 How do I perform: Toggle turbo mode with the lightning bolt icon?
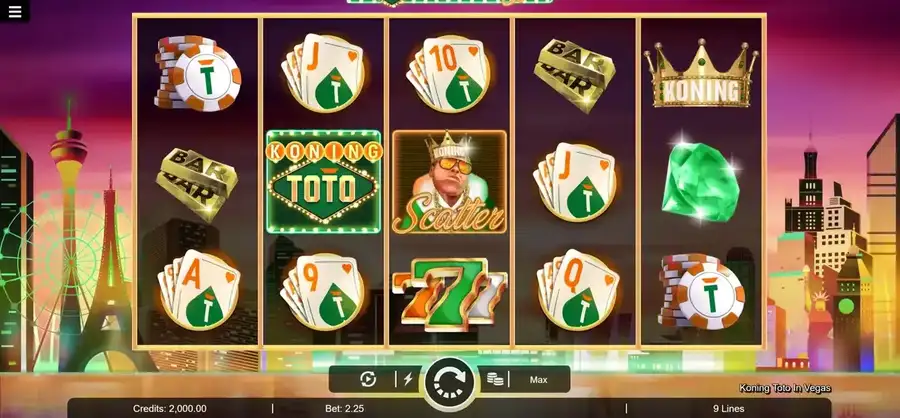[x=408, y=379]
